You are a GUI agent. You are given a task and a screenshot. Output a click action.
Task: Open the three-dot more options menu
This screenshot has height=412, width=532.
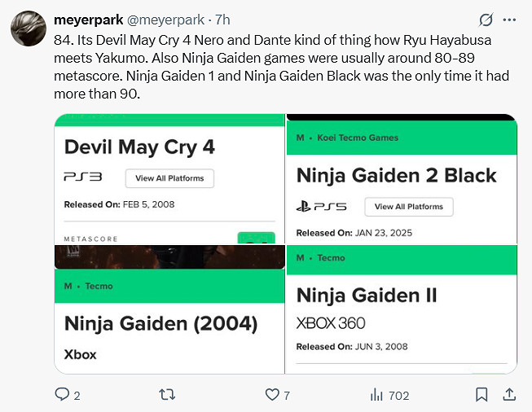510,19
